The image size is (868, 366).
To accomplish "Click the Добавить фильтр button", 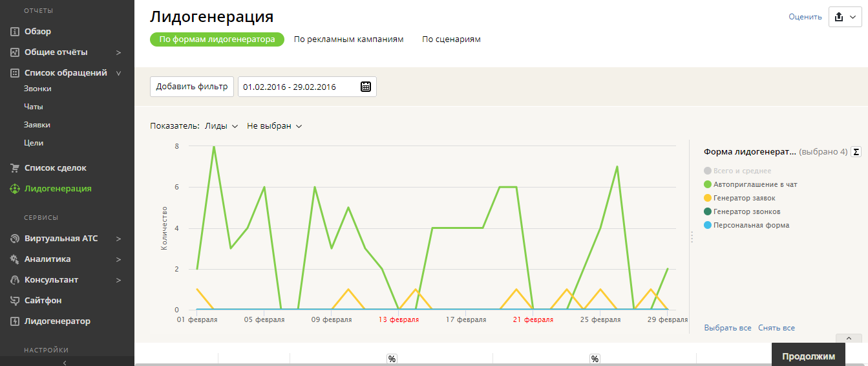I will [192, 87].
